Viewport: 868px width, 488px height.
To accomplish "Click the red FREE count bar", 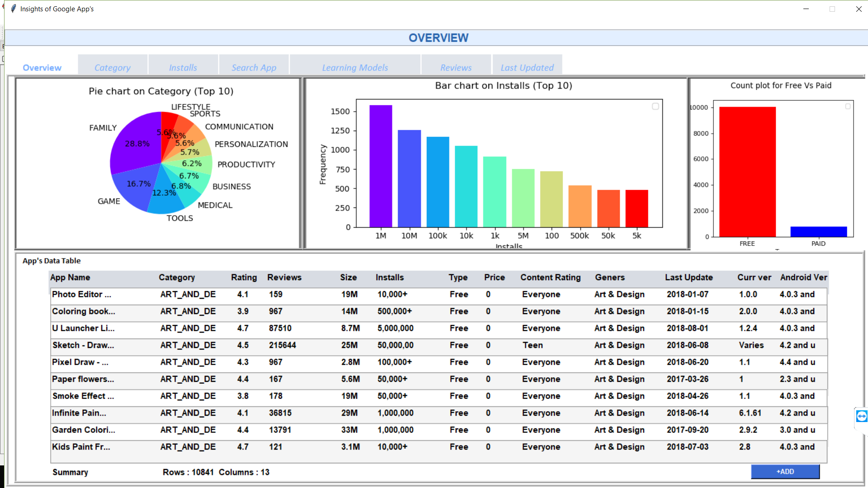I will (747, 172).
